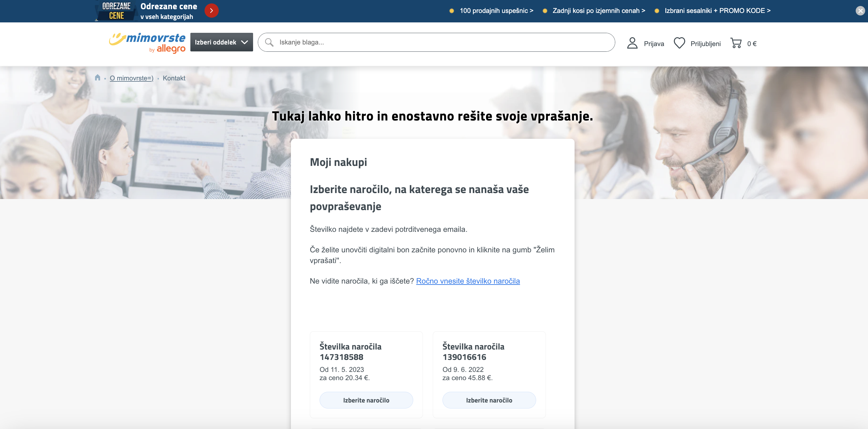Click the user profile Prijava icon
This screenshot has height=429, width=868.
632,43
